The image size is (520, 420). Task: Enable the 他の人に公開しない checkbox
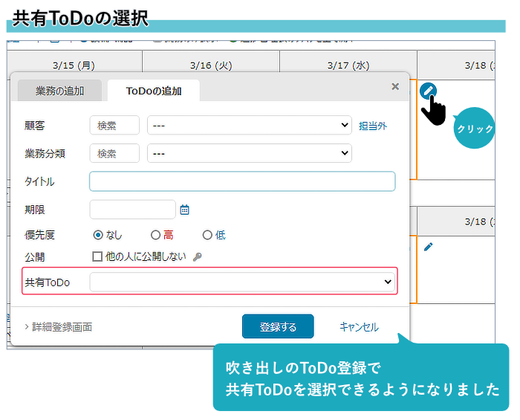[97, 256]
